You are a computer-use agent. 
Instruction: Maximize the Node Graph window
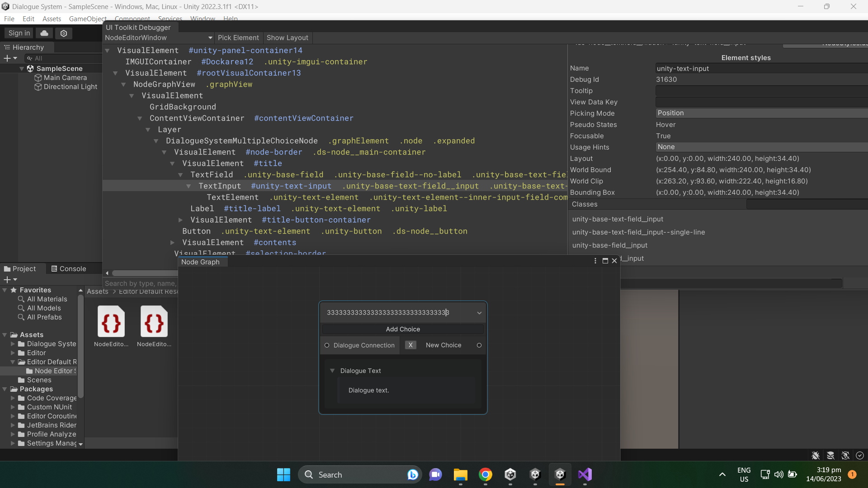tap(605, 261)
